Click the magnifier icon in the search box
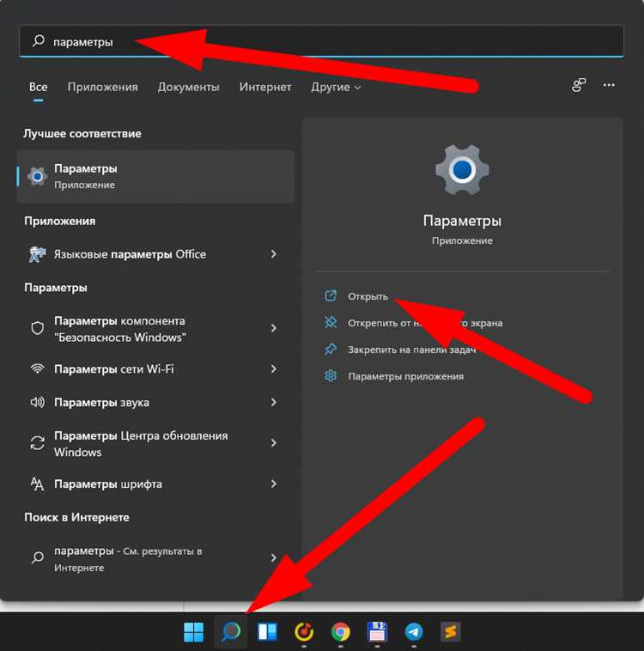 38,40
